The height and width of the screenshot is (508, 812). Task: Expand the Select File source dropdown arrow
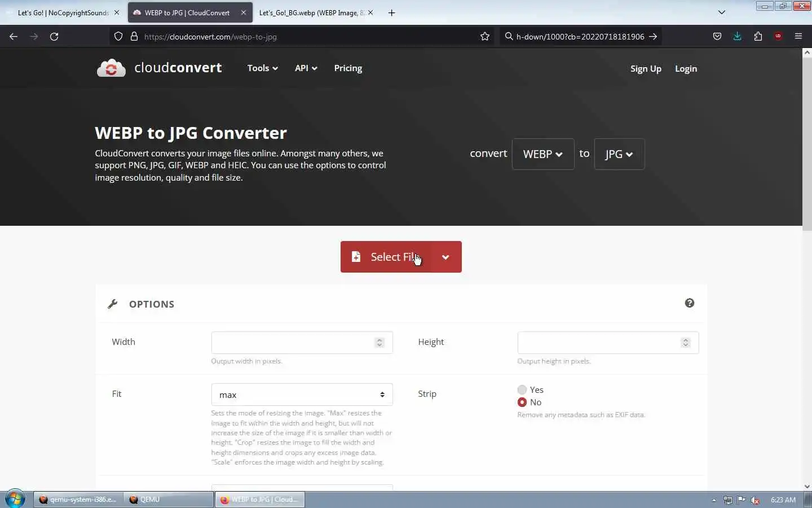point(445,257)
